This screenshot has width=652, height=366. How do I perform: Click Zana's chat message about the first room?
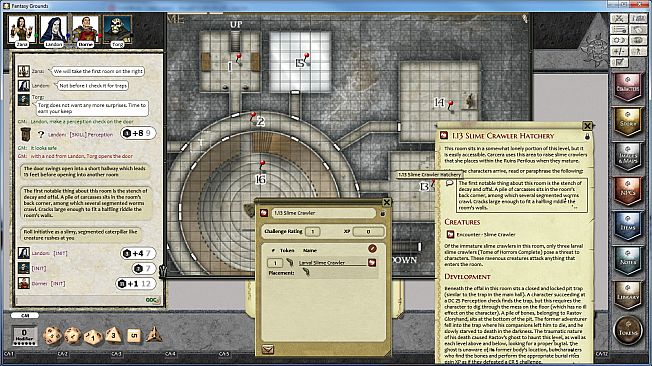click(x=98, y=71)
